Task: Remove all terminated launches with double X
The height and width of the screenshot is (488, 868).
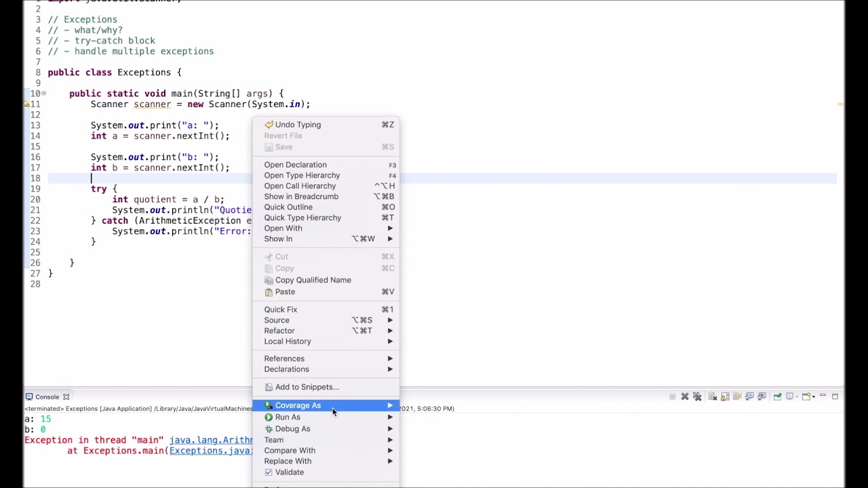Action: coord(697,396)
